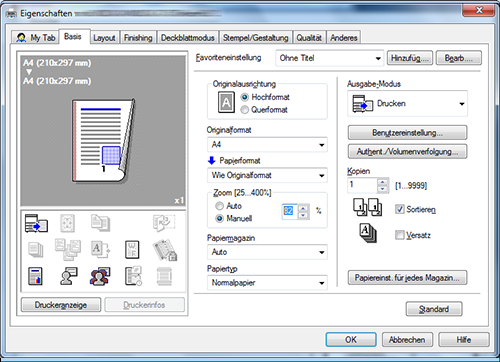Open the Anderes tab
500x362 pixels.
point(344,38)
